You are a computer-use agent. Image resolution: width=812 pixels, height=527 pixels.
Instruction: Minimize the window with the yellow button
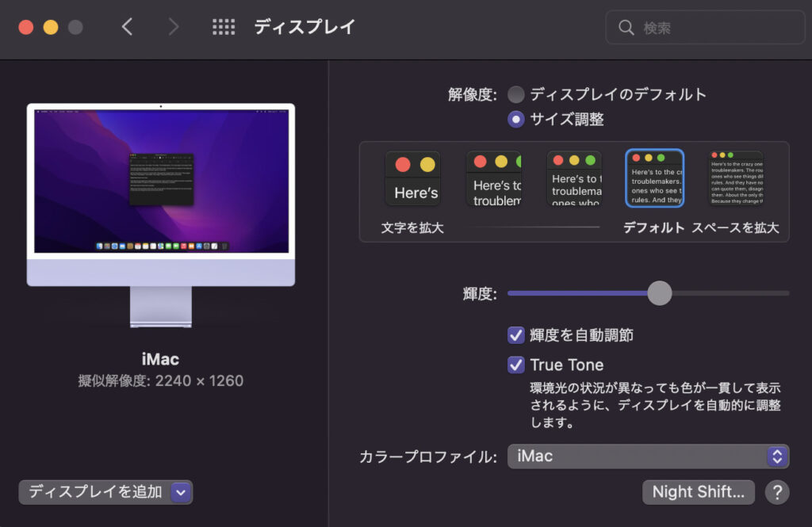pos(51,27)
